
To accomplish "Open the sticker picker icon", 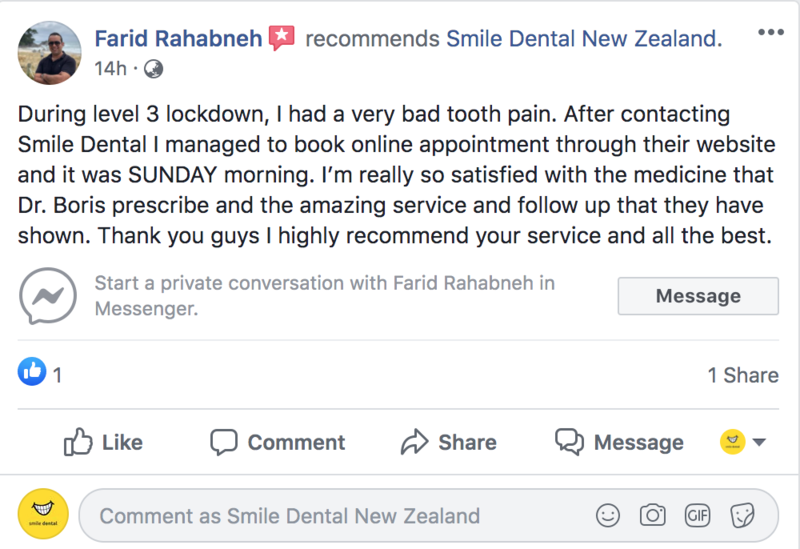I will pos(742,516).
